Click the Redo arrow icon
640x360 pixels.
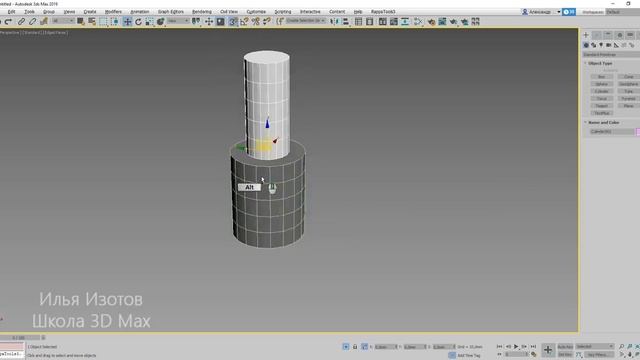[x=8, y=21]
